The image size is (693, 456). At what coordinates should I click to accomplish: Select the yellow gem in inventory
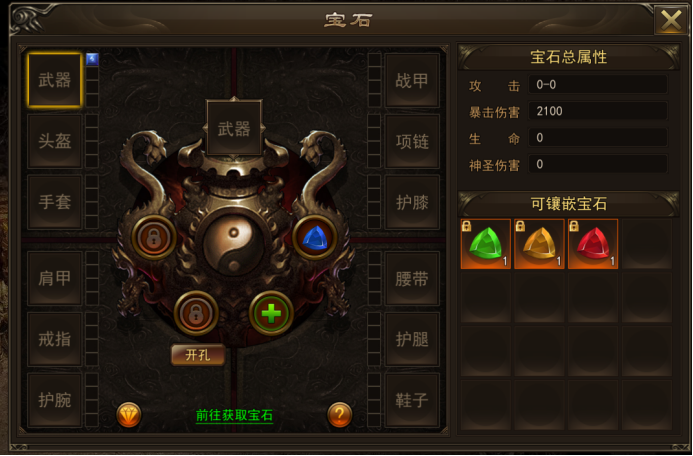(x=539, y=243)
